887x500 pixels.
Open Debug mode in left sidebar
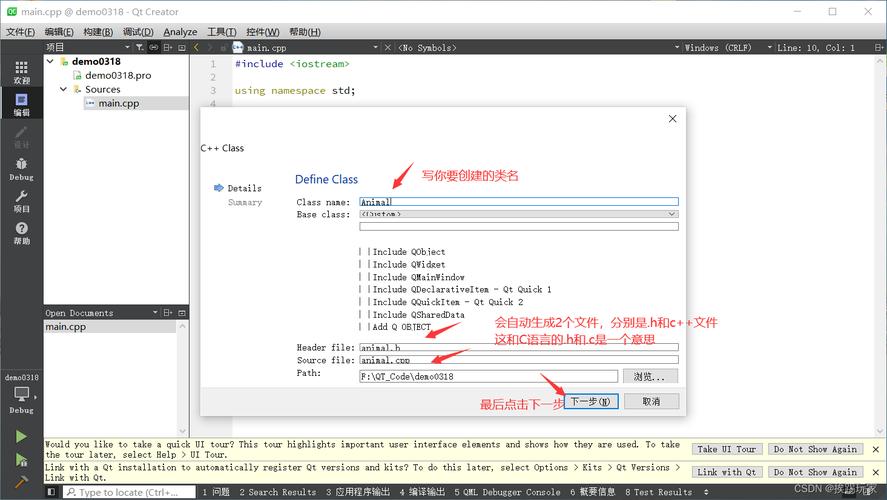click(21, 169)
